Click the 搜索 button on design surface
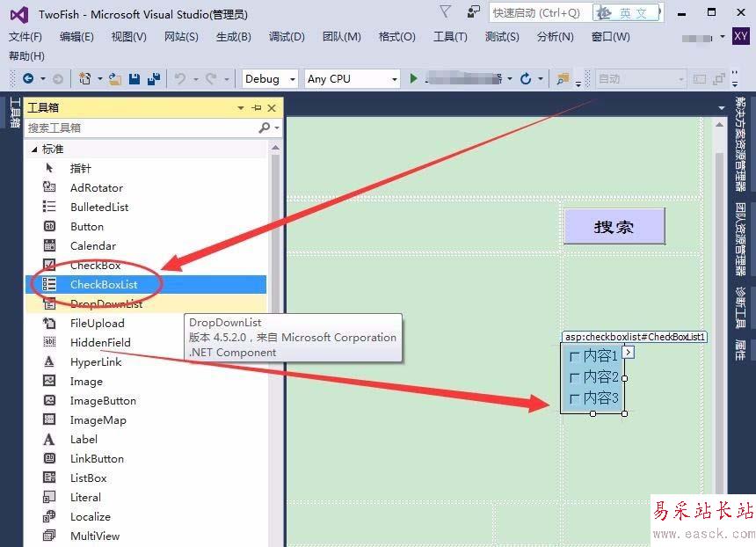The image size is (756, 547). (x=614, y=226)
